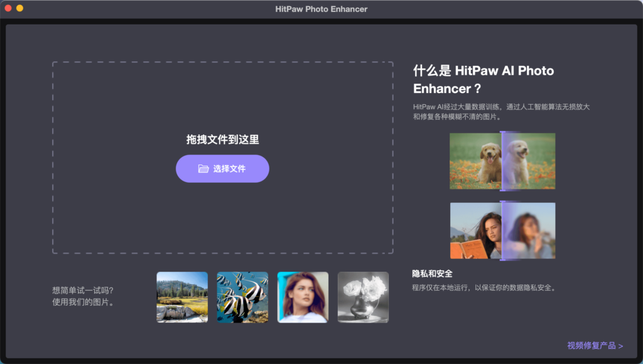
Task: Close the window with the red button
Action: click(8, 8)
